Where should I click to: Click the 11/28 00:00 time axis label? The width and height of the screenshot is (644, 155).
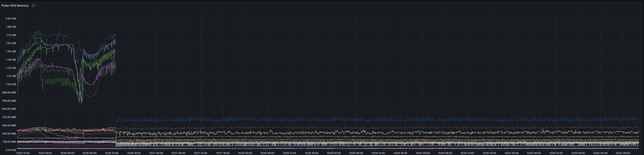coord(245,153)
